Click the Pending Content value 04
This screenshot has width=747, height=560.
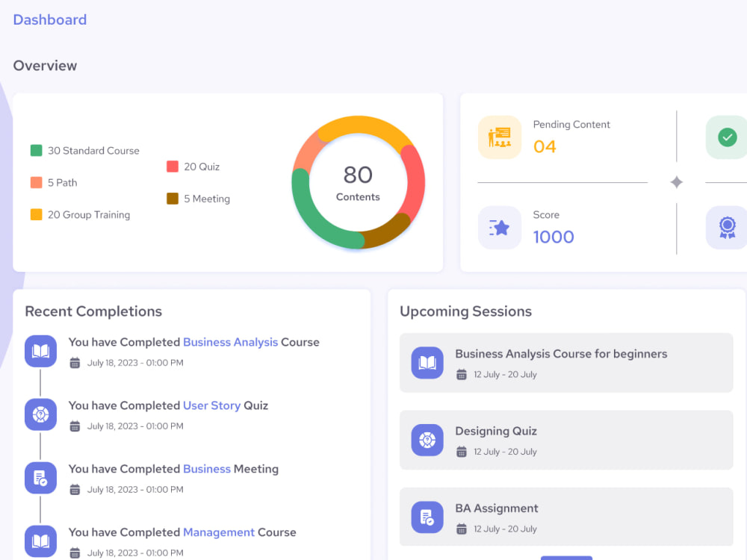(x=545, y=146)
